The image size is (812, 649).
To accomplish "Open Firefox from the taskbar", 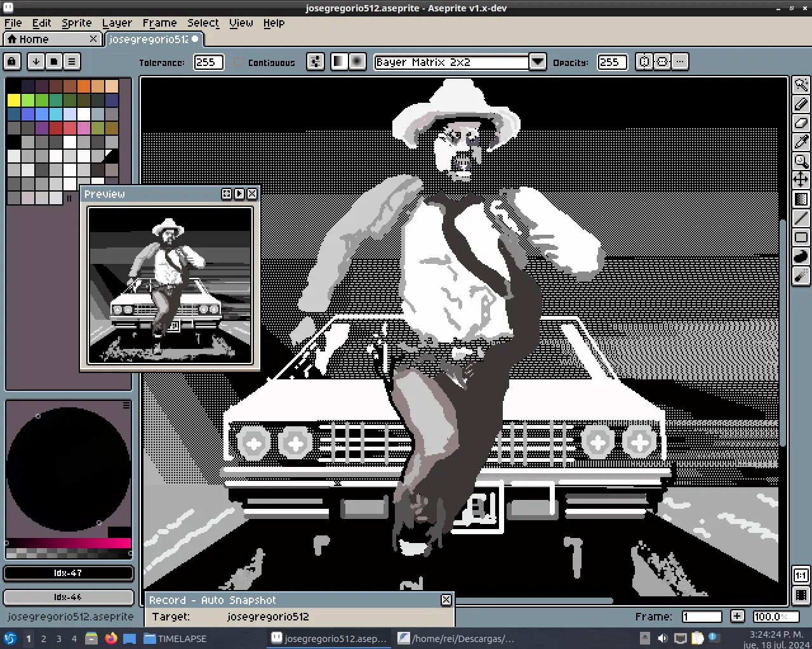I will (111, 638).
